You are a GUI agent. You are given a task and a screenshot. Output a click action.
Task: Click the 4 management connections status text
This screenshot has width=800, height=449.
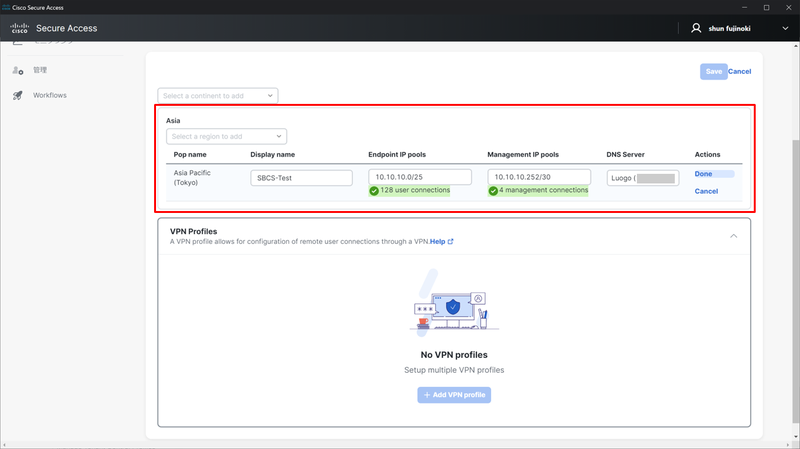point(543,190)
